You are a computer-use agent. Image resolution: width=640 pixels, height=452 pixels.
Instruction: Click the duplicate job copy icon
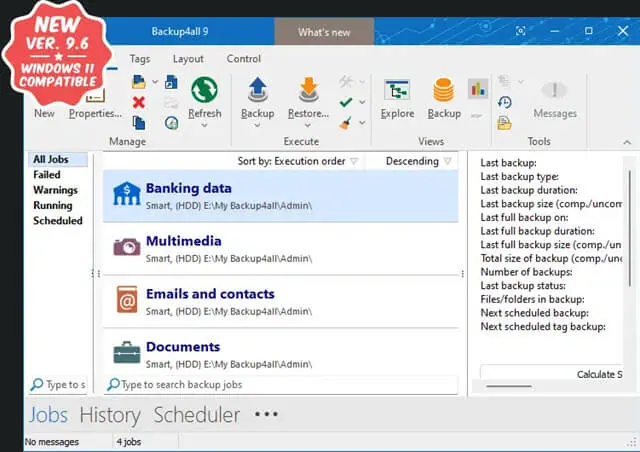click(x=139, y=122)
